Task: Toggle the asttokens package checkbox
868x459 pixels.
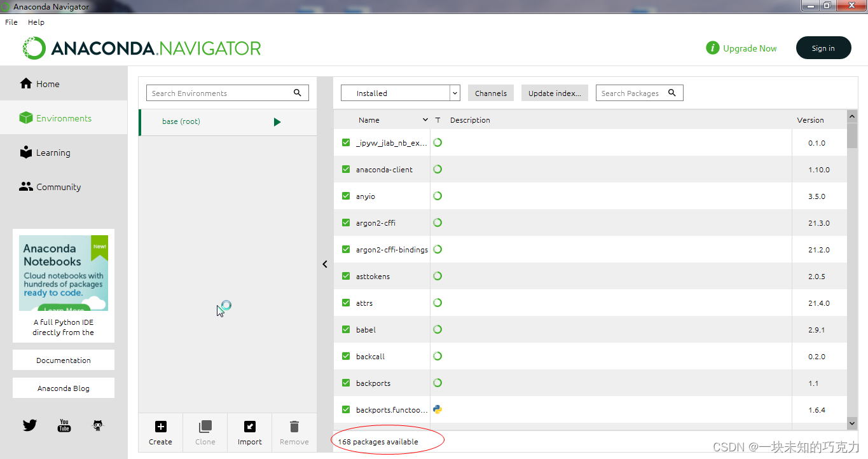Action: click(x=346, y=276)
